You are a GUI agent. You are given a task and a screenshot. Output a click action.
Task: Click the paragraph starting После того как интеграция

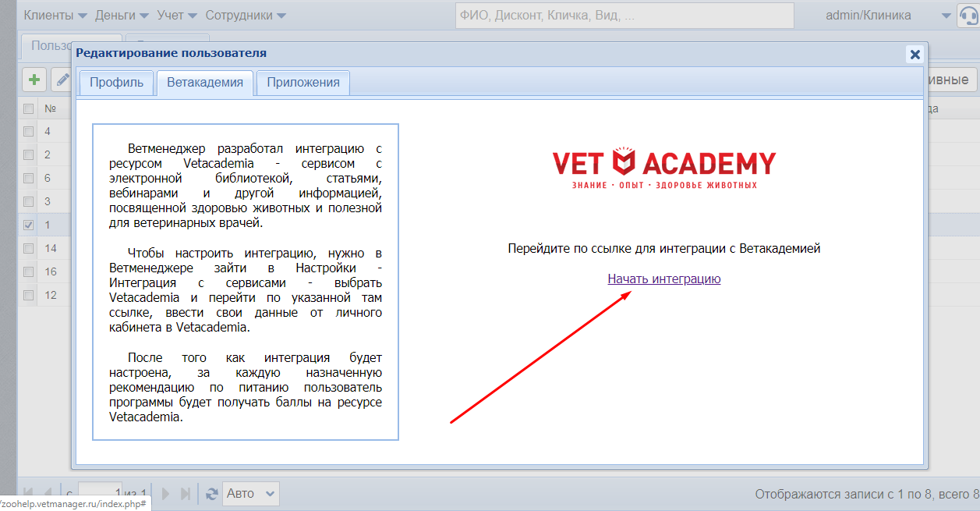(246, 387)
